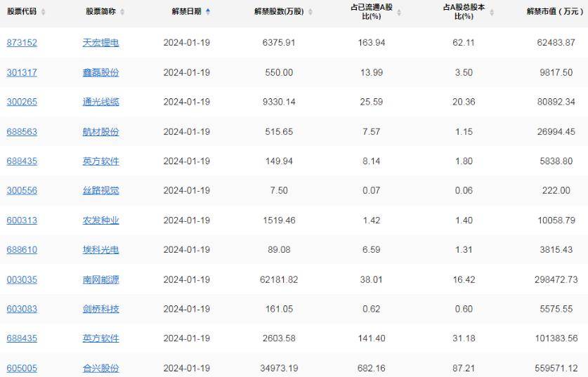The image size is (588, 377).
Task: Open stock code 688563 link
Action: tap(22, 131)
